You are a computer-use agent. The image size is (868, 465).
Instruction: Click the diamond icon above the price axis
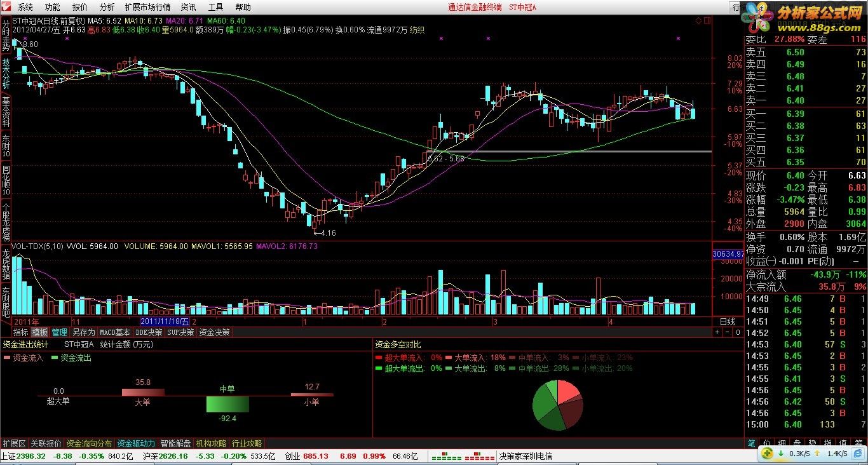(x=698, y=20)
